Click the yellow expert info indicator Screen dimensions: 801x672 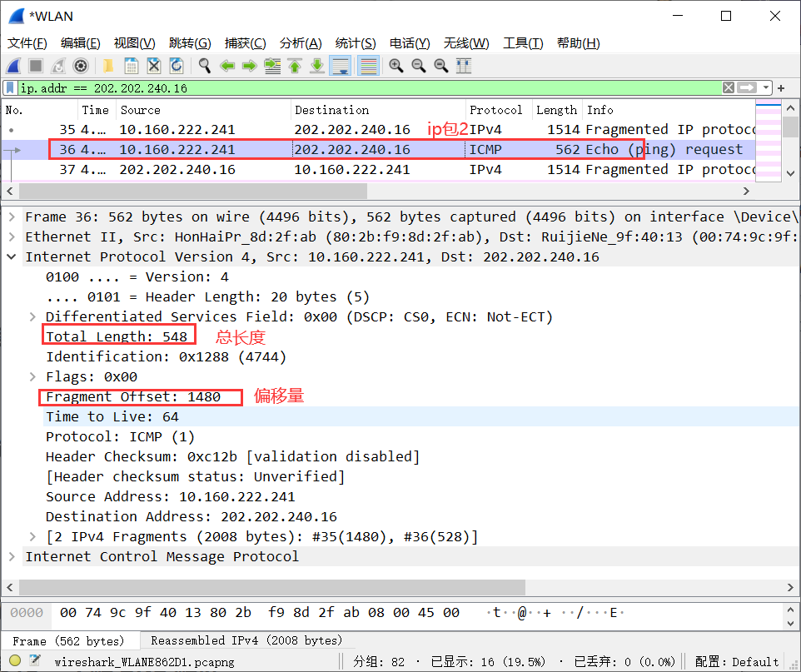[x=15, y=660]
